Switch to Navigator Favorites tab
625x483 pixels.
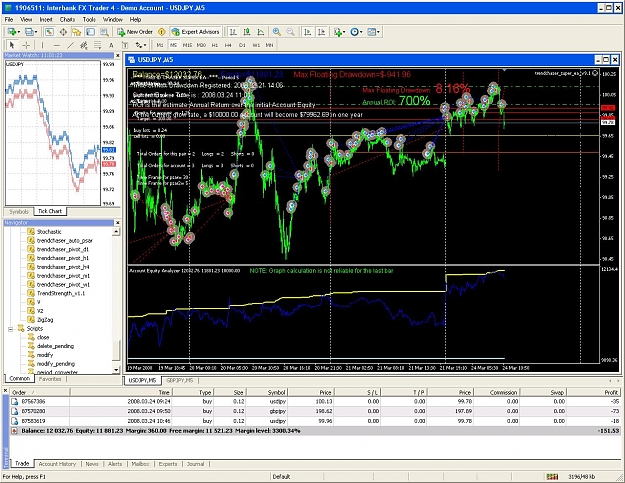pyautogui.click(x=50, y=379)
